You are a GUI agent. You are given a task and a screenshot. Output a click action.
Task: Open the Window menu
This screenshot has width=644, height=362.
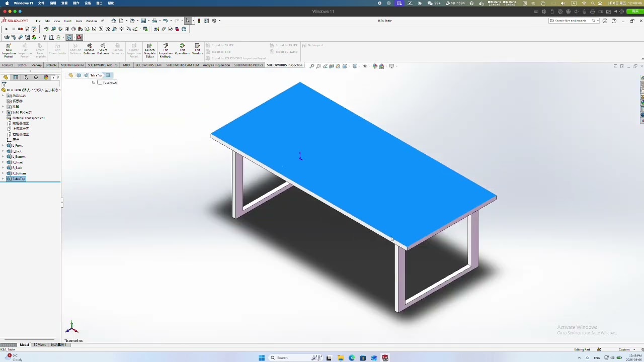click(x=92, y=21)
